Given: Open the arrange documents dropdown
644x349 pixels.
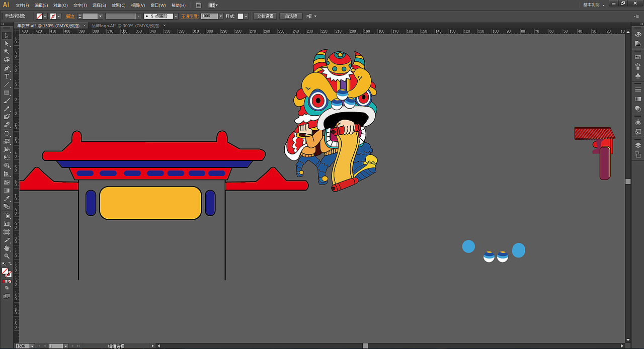Looking at the screenshot, I should (213, 5).
